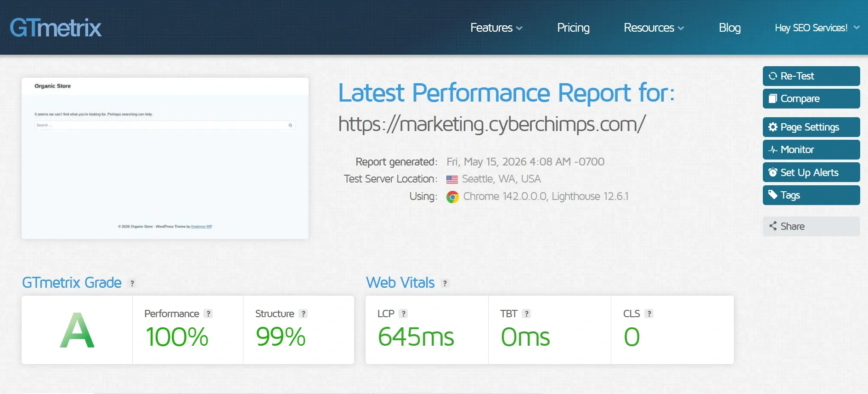The image size is (868, 394).
Task: Click the Re-Test button
Action: pyautogui.click(x=812, y=76)
